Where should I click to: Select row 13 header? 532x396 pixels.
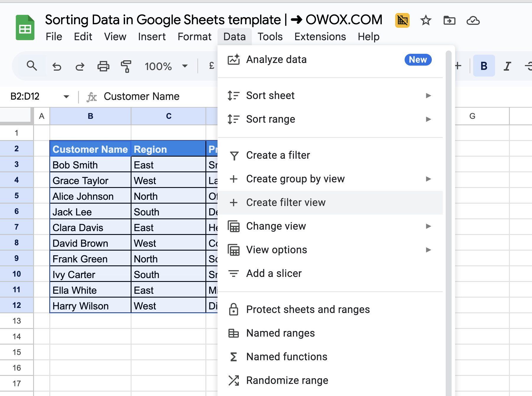pos(17,321)
